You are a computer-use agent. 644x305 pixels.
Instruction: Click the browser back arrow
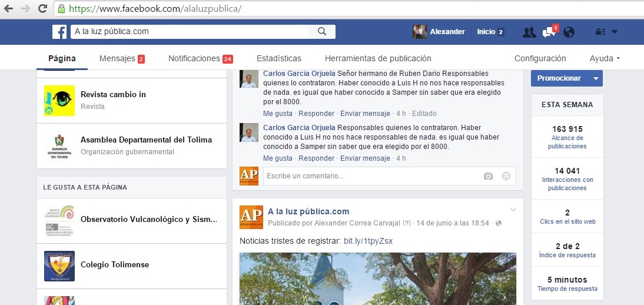coord(9,9)
